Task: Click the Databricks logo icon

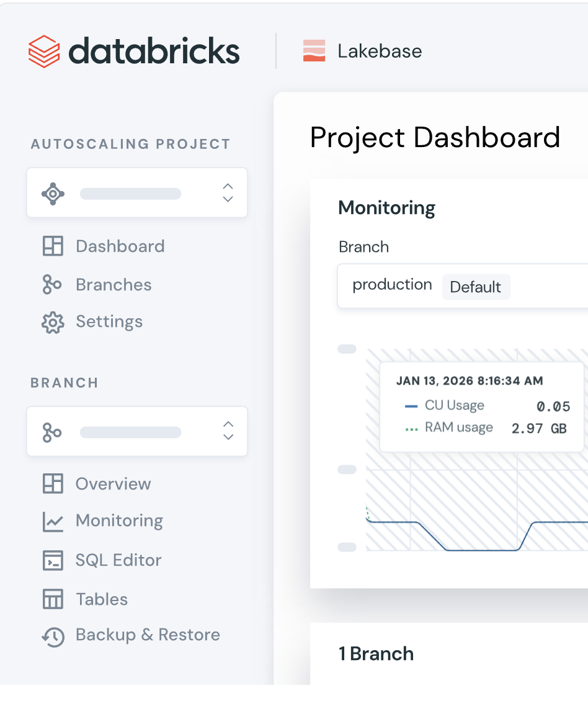Action: click(x=44, y=51)
